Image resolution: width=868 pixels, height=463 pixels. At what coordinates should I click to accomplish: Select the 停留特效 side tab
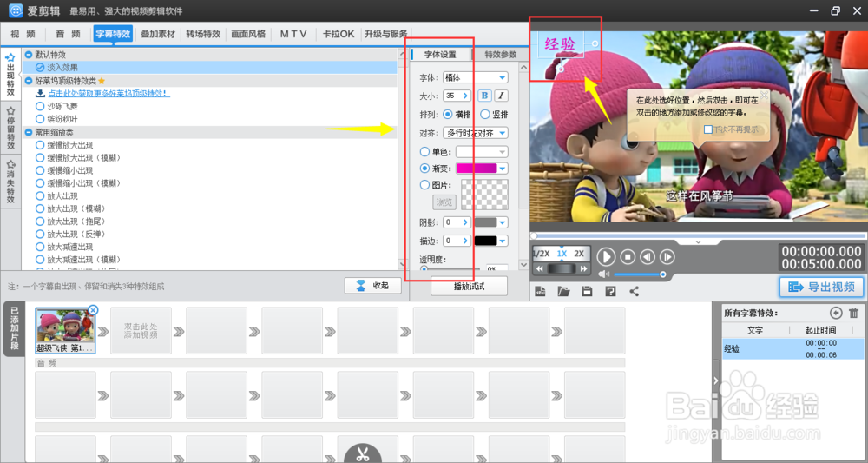point(10,129)
